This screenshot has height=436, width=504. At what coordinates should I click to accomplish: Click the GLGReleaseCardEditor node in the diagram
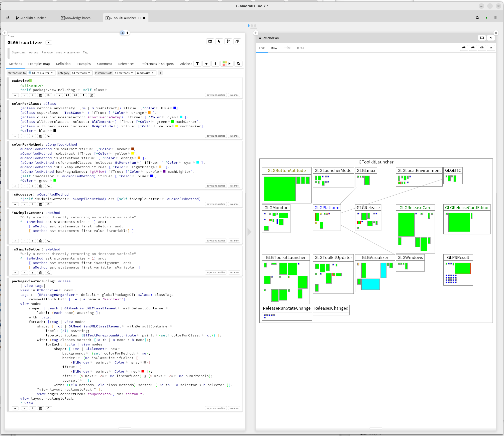click(x=467, y=208)
